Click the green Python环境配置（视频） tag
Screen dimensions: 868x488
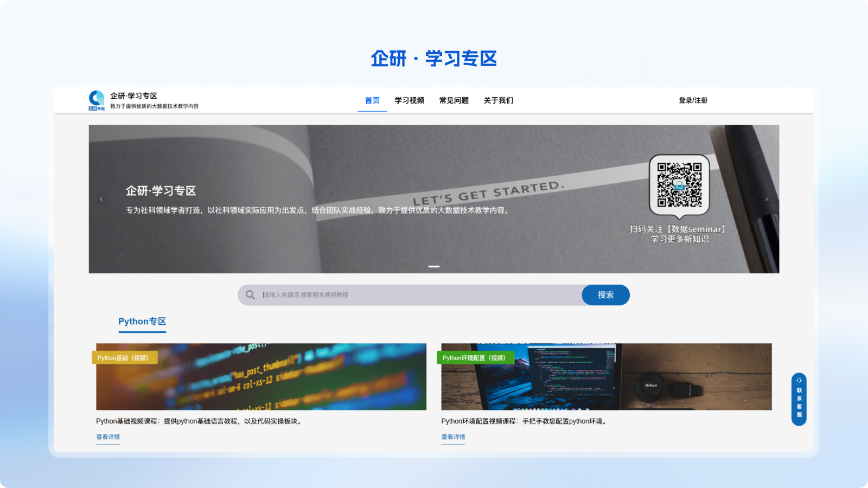point(475,358)
